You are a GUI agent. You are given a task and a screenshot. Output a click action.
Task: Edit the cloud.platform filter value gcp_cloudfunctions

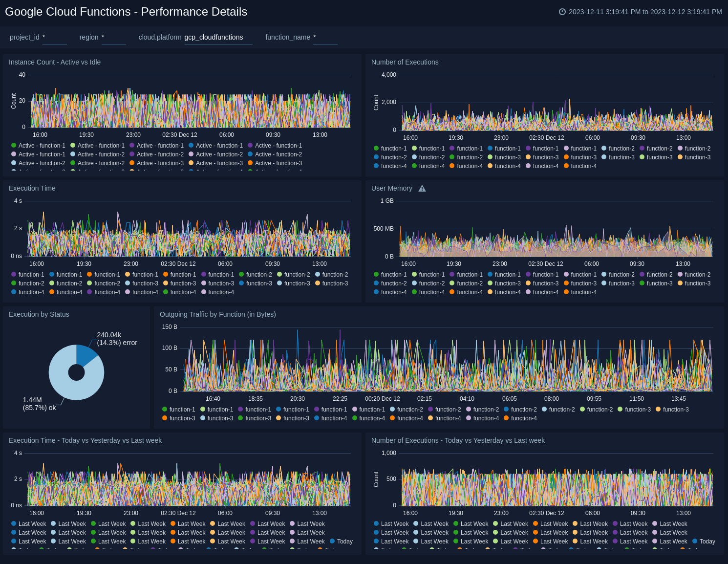[x=218, y=38]
